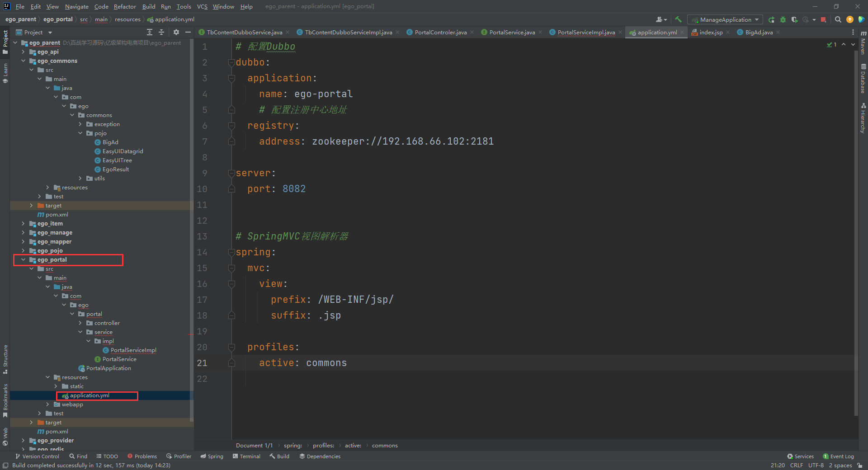Click the ego_portal breadcrumb in navigation bar
The height and width of the screenshot is (470, 868).
58,19
